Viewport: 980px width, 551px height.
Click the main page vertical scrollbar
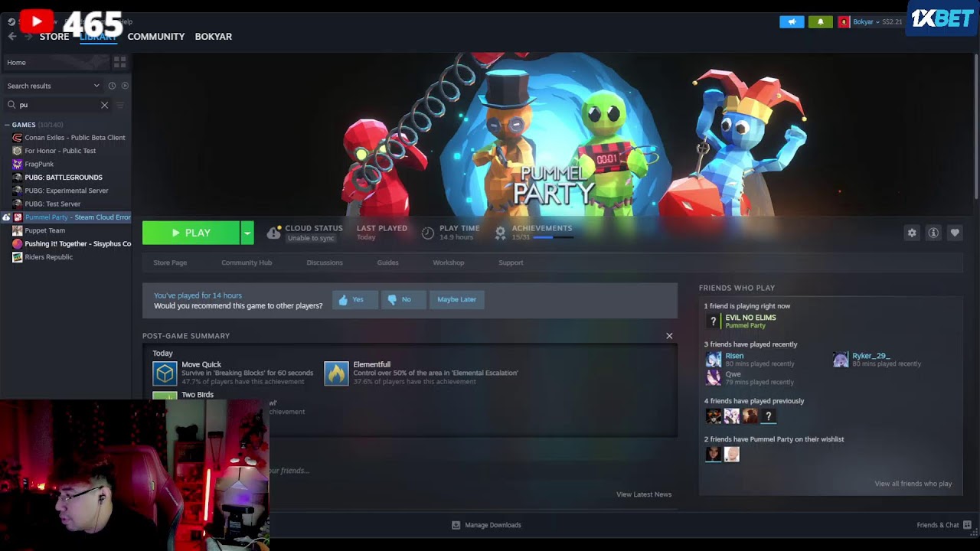coord(975,126)
